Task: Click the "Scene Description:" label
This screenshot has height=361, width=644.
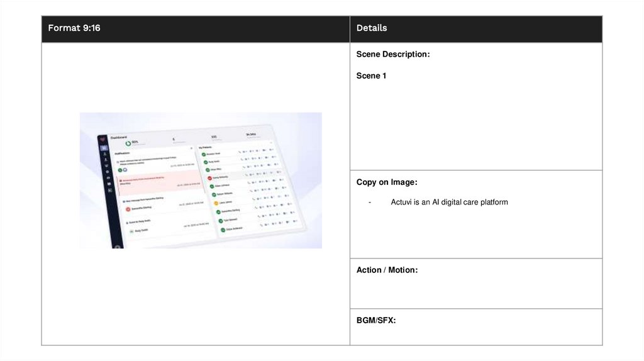Action: tap(393, 54)
